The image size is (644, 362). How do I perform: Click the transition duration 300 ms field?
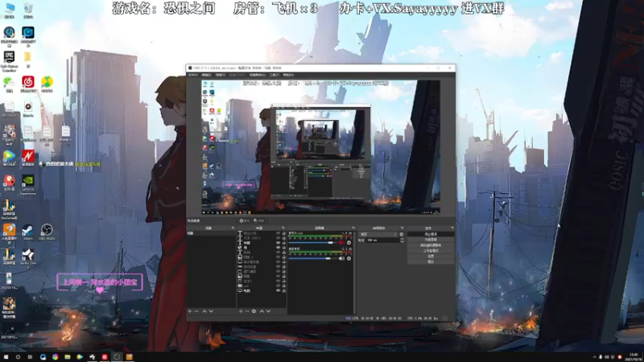[383, 240]
